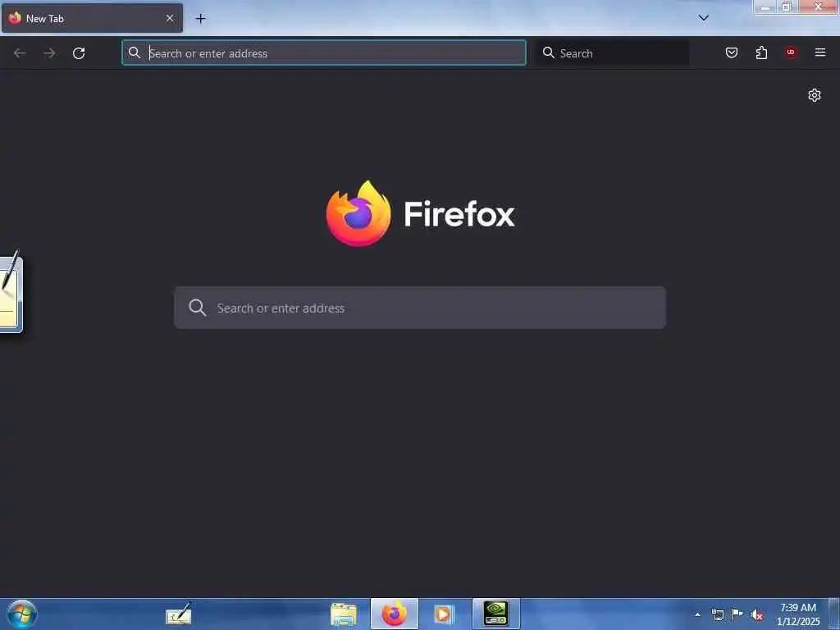
Task: Open Windows Media Player from taskbar
Action: click(x=444, y=614)
